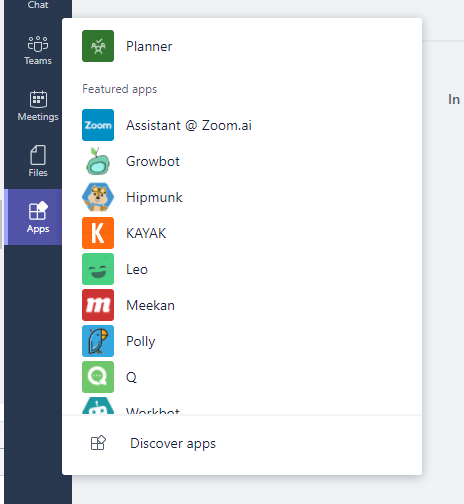
Task: Select the Meekan app name
Action: pos(150,305)
